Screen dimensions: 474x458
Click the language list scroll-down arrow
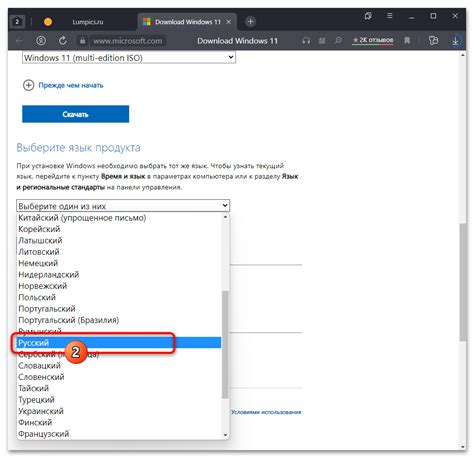click(x=225, y=435)
